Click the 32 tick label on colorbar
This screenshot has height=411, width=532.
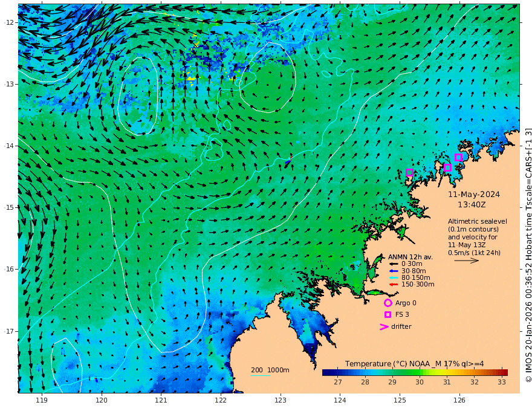(x=475, y=382)
